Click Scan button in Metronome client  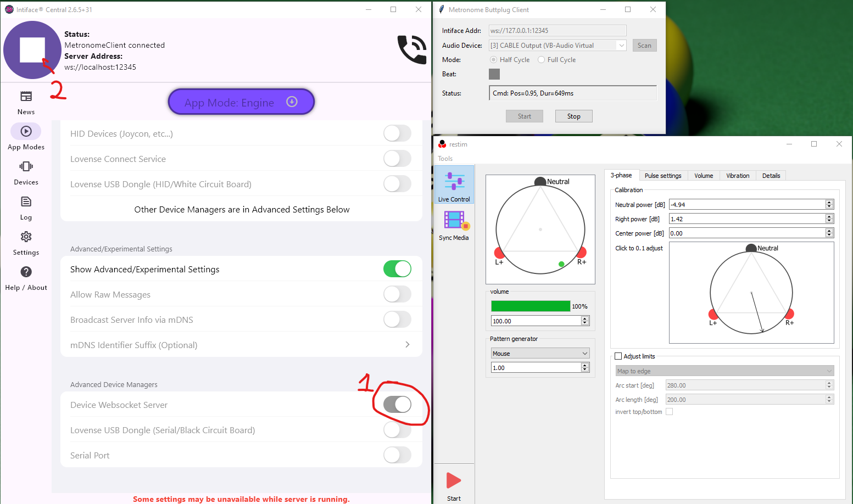(645, 46)
